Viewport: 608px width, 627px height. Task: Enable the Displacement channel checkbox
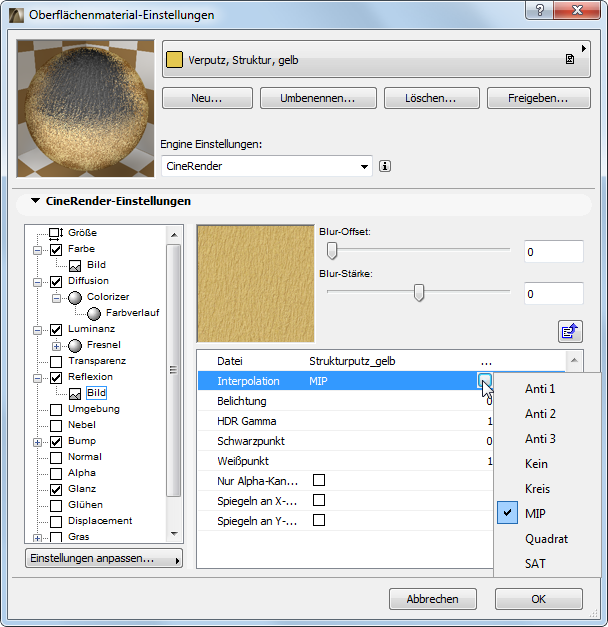56,522
